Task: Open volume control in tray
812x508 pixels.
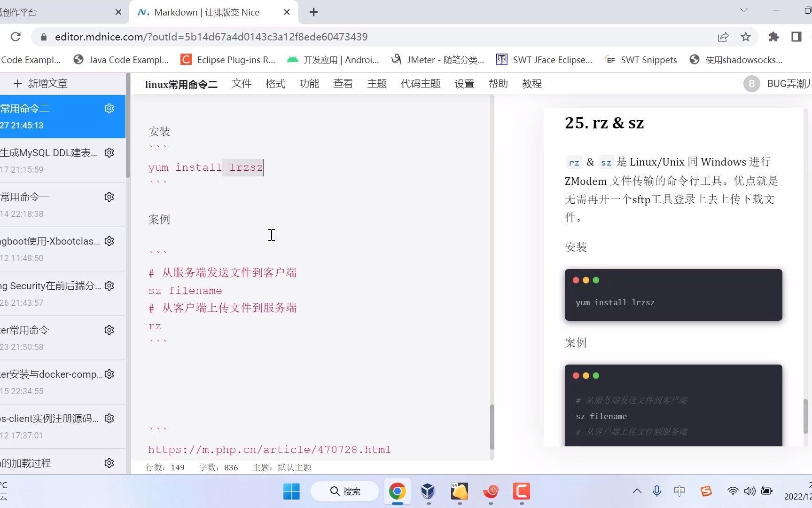Action: [x=750, y=491]
